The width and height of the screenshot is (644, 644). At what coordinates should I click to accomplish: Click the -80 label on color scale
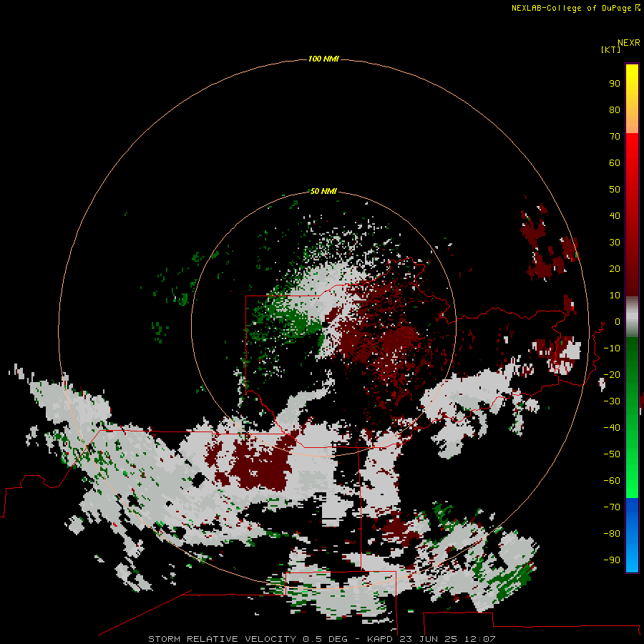612,534
